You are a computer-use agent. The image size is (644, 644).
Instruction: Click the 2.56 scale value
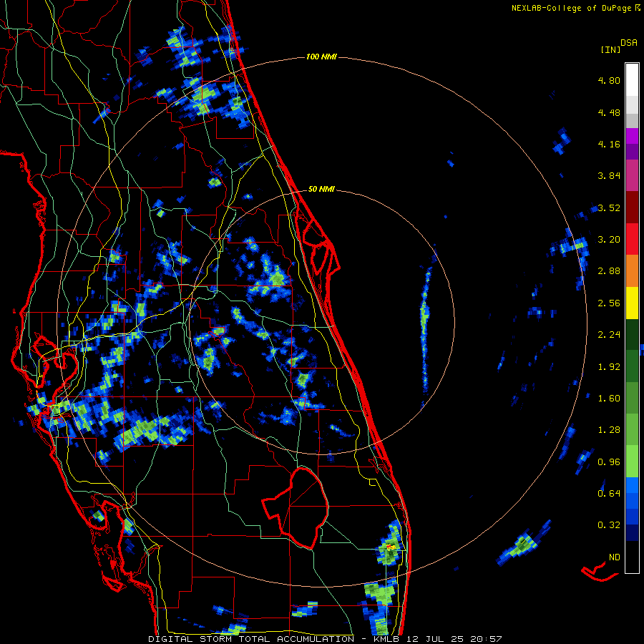[x=609, y=303]
